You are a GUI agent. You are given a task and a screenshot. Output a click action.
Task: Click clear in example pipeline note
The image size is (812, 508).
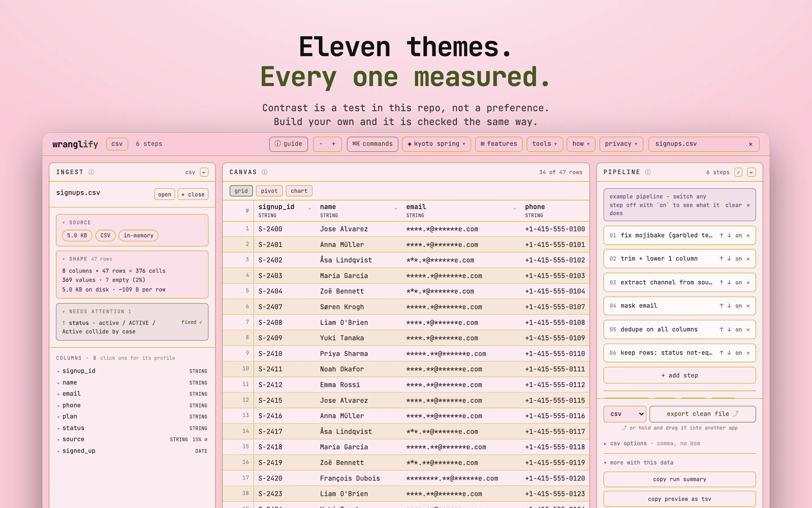coord(734,205)
